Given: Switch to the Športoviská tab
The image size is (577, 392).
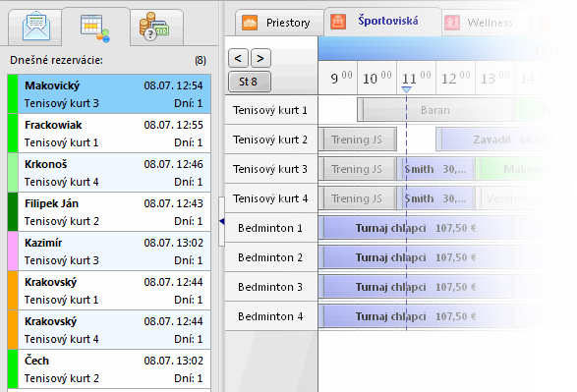Looking at the screenshot, I should tap(382, 22).
